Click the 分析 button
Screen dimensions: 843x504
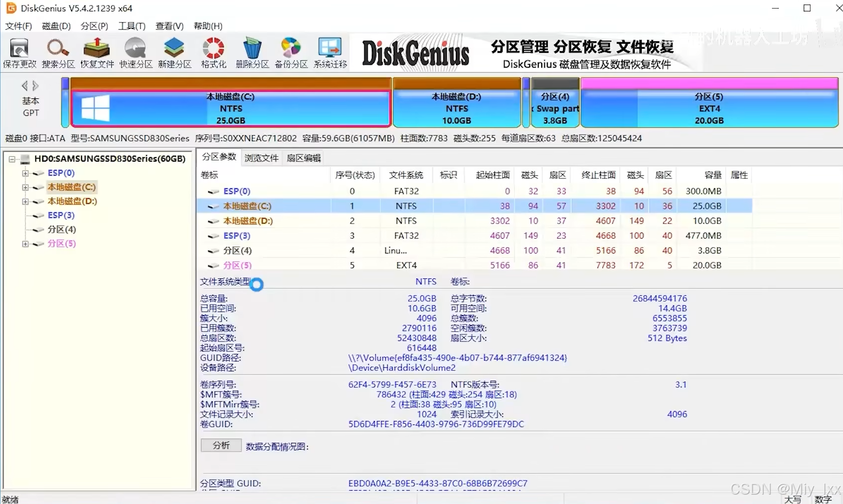(x=221, y=445)
